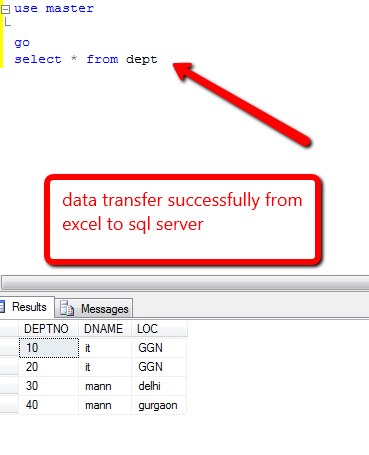The height and width of the screenshot is (455, 369).
Task: Select the 'gurgaon' LOC cell
Action: click(x=159, y=405)
